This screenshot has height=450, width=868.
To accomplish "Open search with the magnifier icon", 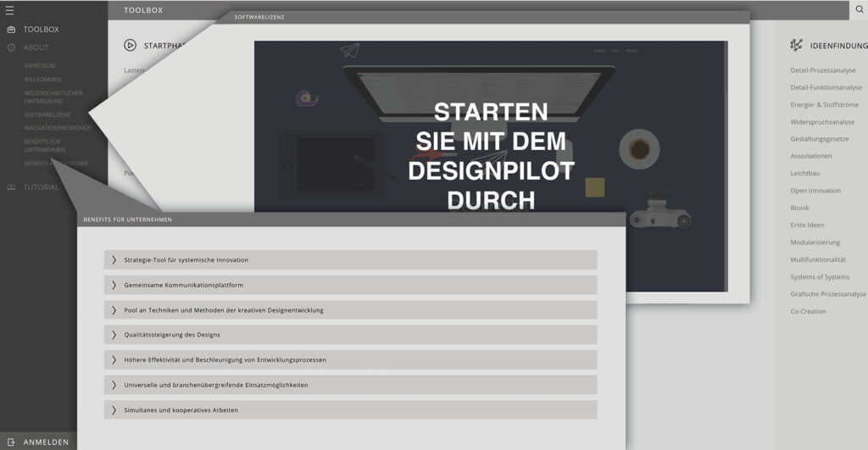I will [x=859, y=10].
